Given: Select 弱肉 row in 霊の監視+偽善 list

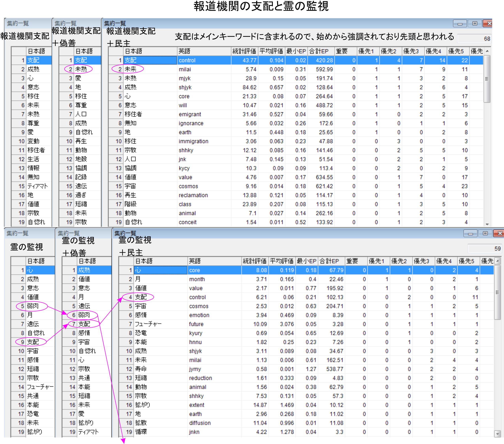Looking at the screenshot, I should [x=84, y=315].
